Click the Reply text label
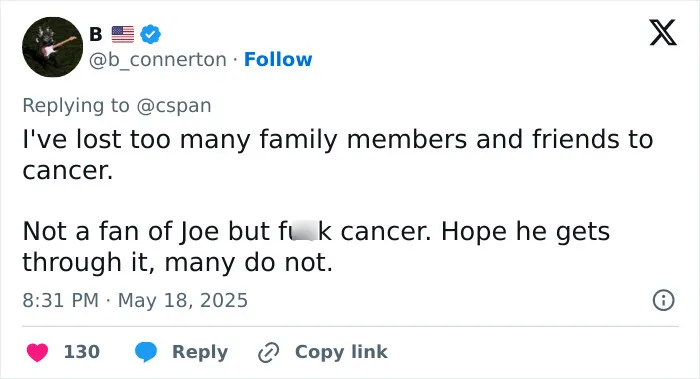 (200, 352)
